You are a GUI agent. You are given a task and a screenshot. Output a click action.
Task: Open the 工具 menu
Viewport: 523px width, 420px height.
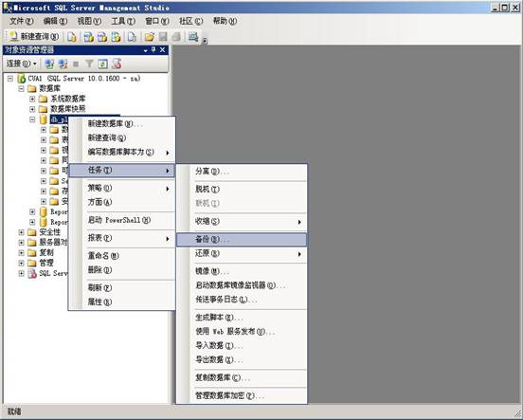click(123, 21)
